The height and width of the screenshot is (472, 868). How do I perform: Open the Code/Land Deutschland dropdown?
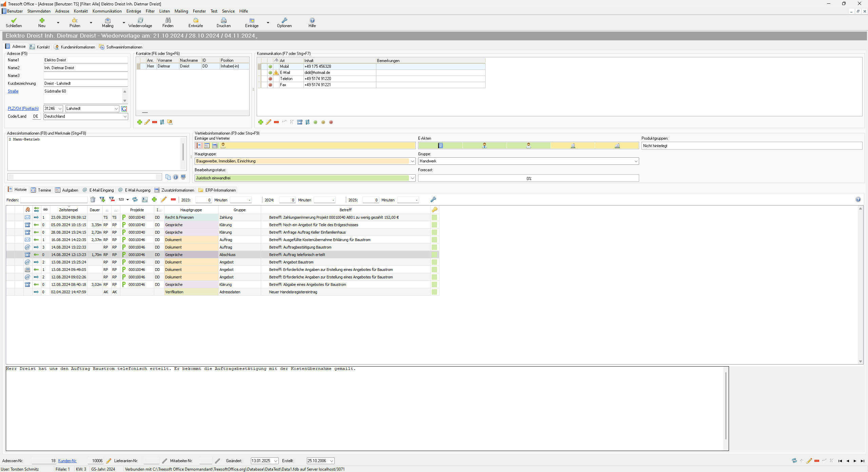click(x=125, y=117)
